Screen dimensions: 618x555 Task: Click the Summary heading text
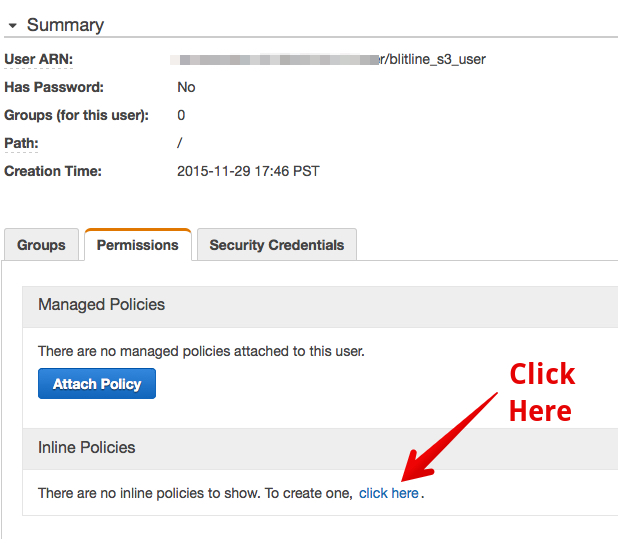tap(65, 25)
